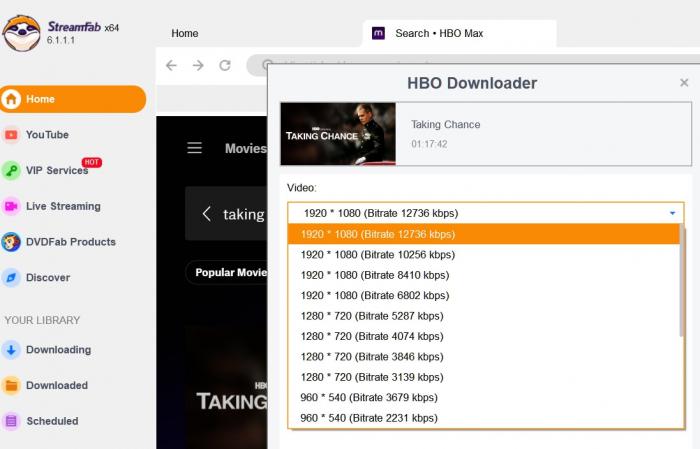700x449 pixels.
Task: Click the YouTube icon in sidebar
Action: click(x=12, y=135)
